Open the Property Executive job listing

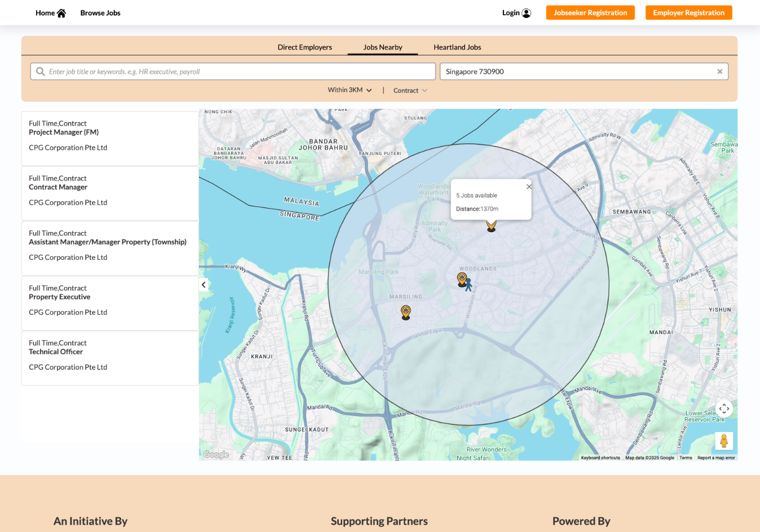tap(110, 303)
